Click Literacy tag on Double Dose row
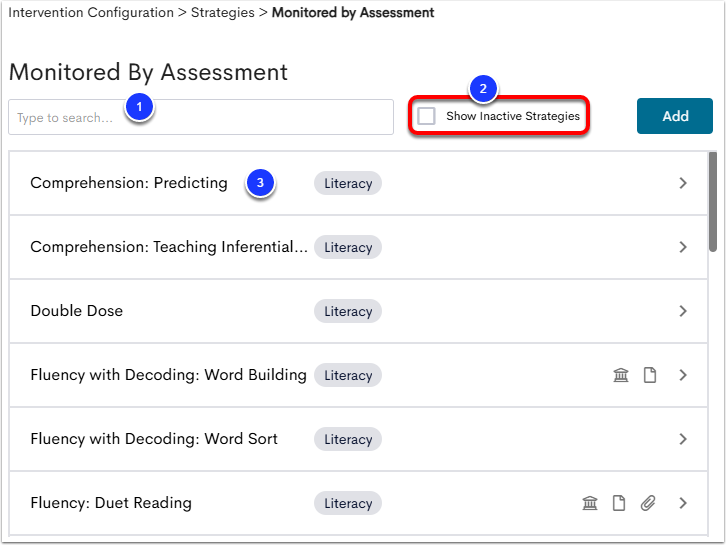 [x=348, y=311]
